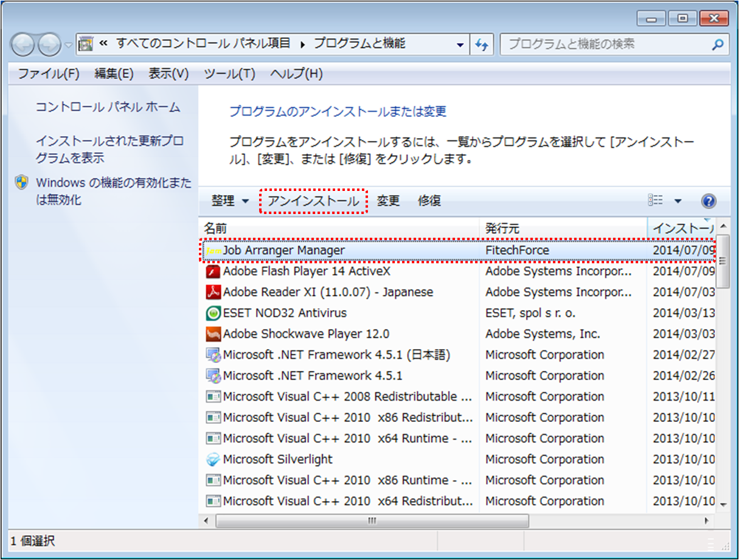Go back with the back arrow button
The image size is (739, 560).
pos(24,44)
